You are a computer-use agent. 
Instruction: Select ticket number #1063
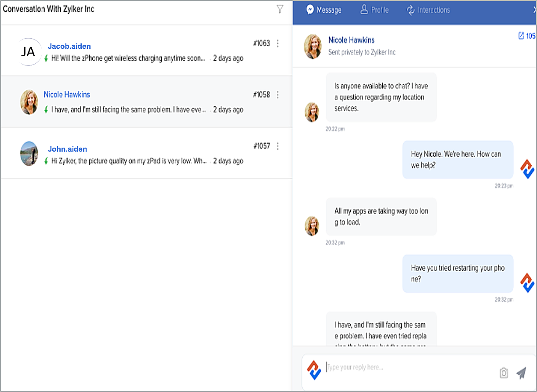click(x=261, y=43)
